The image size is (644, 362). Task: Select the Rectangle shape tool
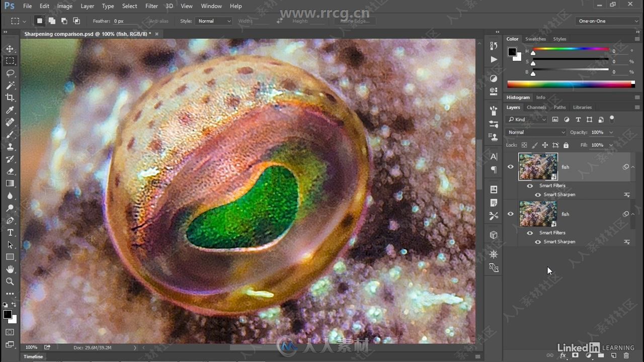coord(10,257)
